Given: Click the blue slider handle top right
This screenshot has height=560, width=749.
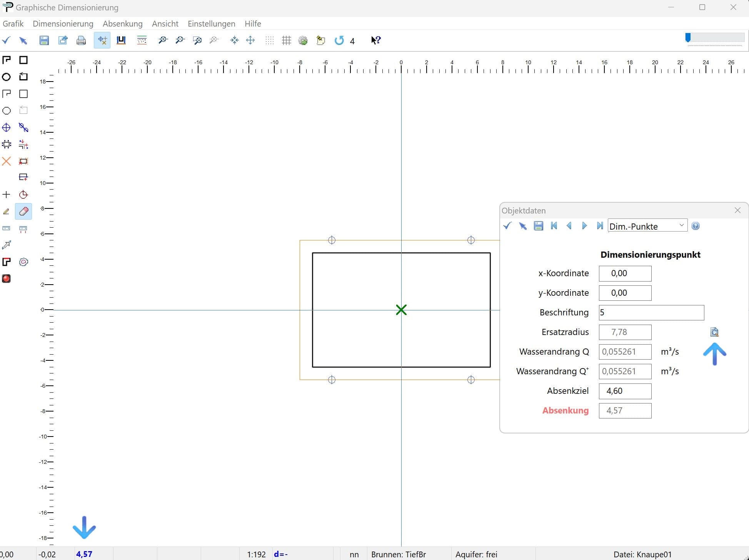Looking at the screenshot, I should point(688,38).
